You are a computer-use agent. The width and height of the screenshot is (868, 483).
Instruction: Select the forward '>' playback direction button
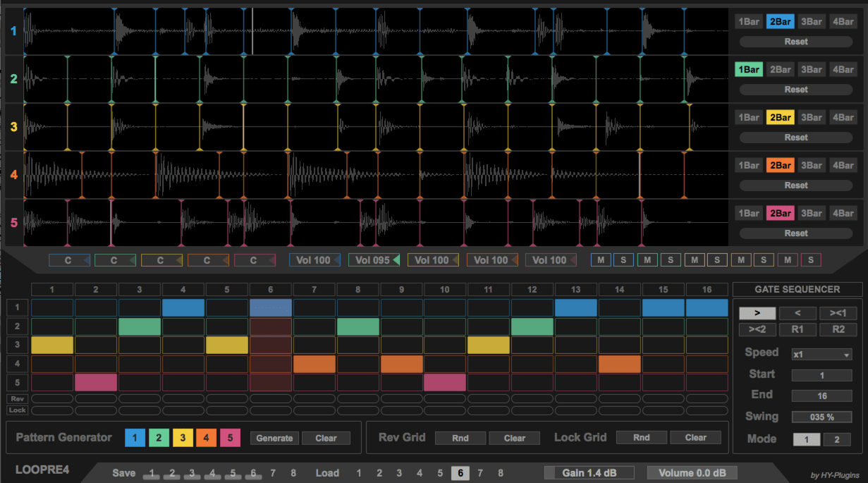[757, 314]
